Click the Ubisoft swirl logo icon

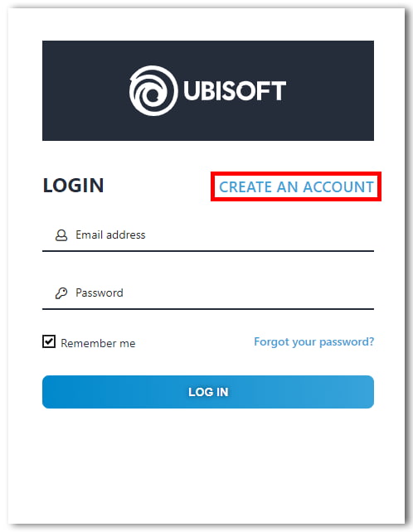pyautogui.click(x=153, y=90)
